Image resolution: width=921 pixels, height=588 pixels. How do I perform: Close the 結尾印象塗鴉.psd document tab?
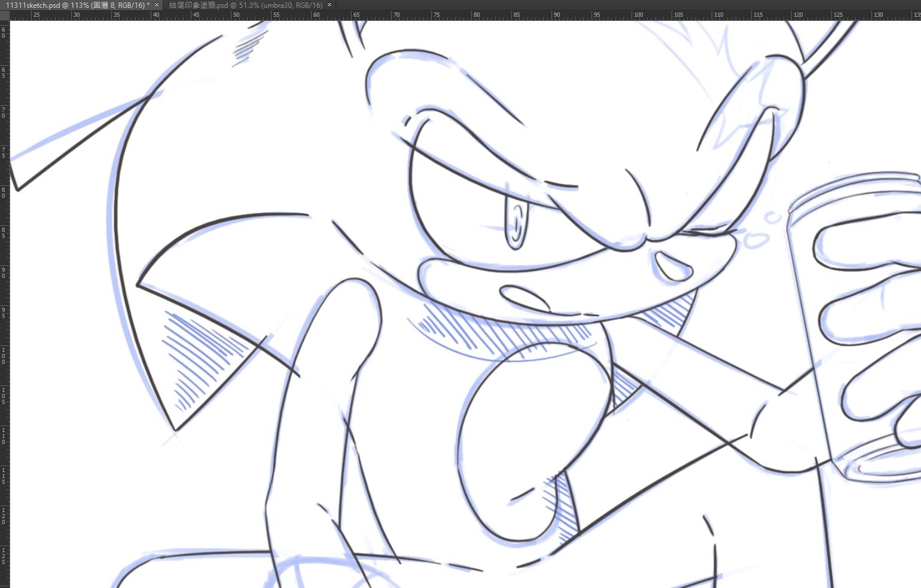coord(330,5)
